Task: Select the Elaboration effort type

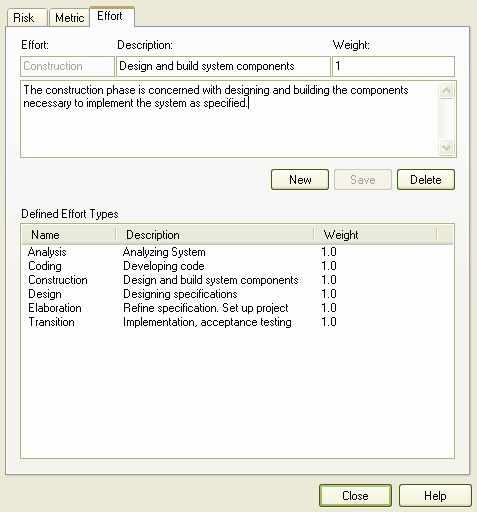Action: [237, 308]
